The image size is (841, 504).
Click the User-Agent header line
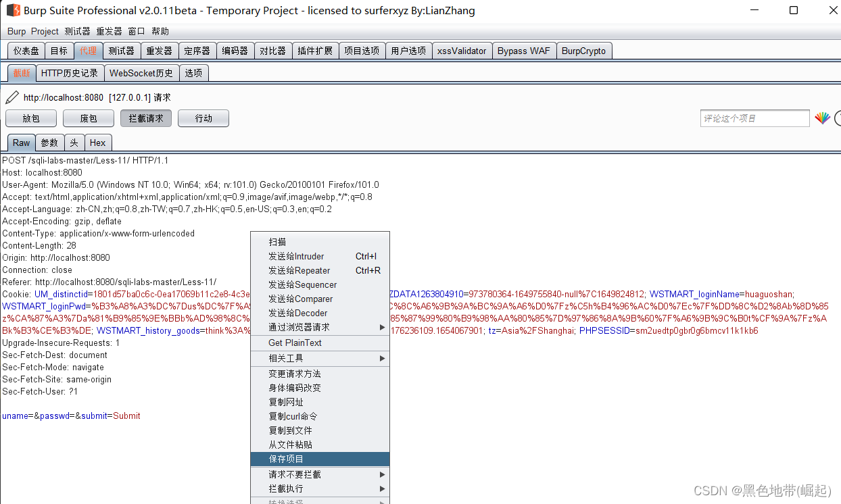point(191,184)
